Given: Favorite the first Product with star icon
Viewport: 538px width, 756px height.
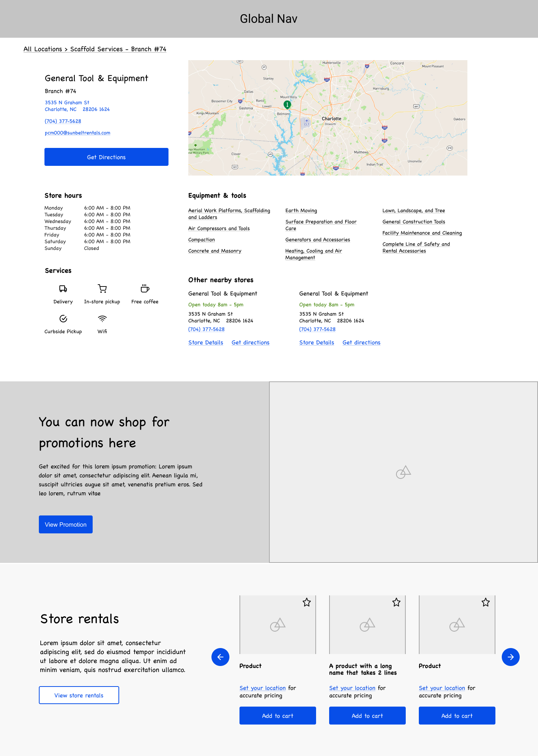Looking at the screenshot, I should [x=307, y=602].
